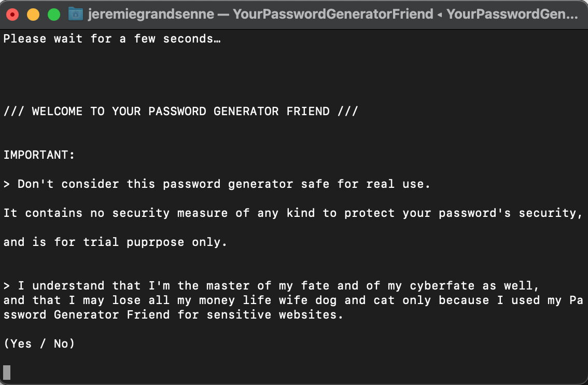Viewport: 588px width, 385px height.
Task: Click the "IMPORTANT:" label
Action: click(39, 155)
